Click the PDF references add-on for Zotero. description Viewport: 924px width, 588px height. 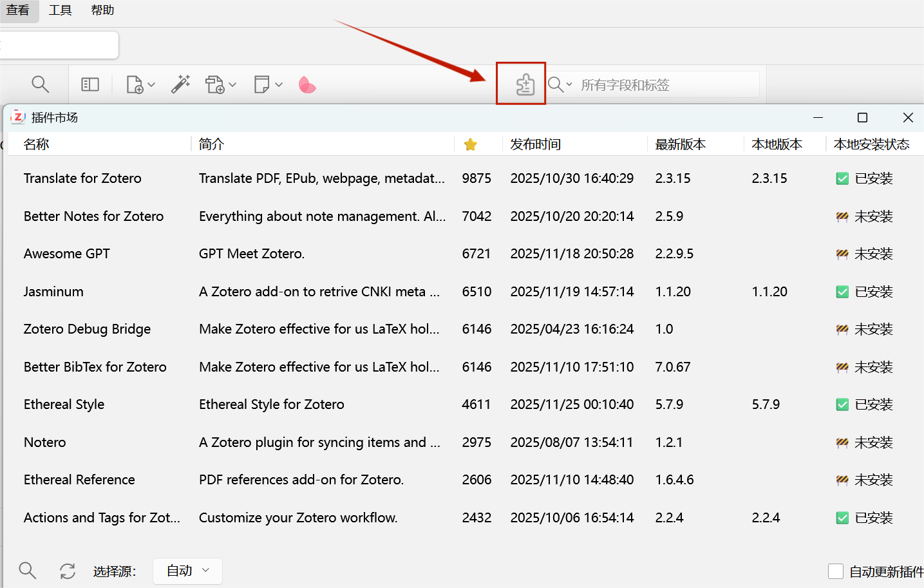tap(301, 480)
